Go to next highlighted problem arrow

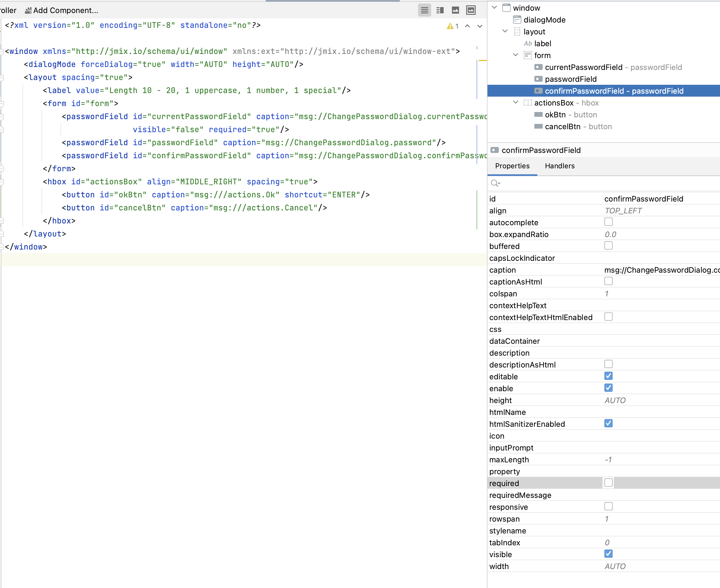[x=480, y=26]
